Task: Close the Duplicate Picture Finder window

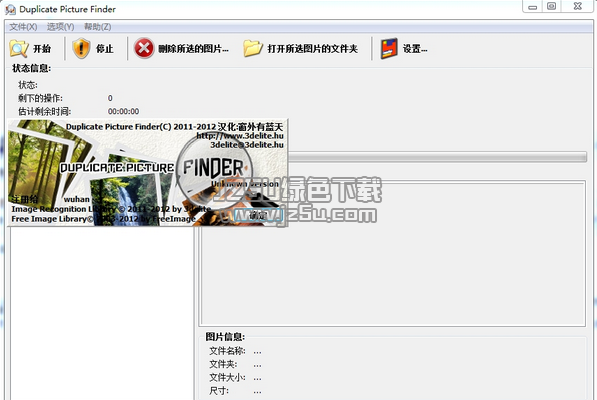Action: click(578, 6)
